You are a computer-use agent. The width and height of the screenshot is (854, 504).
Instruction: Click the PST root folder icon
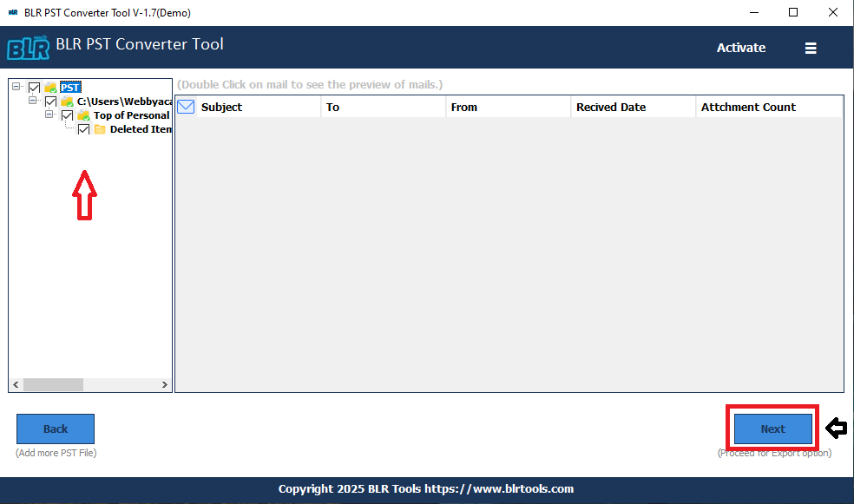pyautogui.click(x=50, y=88)
